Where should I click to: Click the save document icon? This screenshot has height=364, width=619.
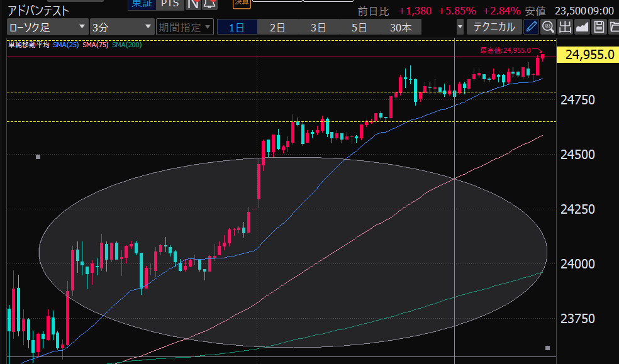[599, 26]
